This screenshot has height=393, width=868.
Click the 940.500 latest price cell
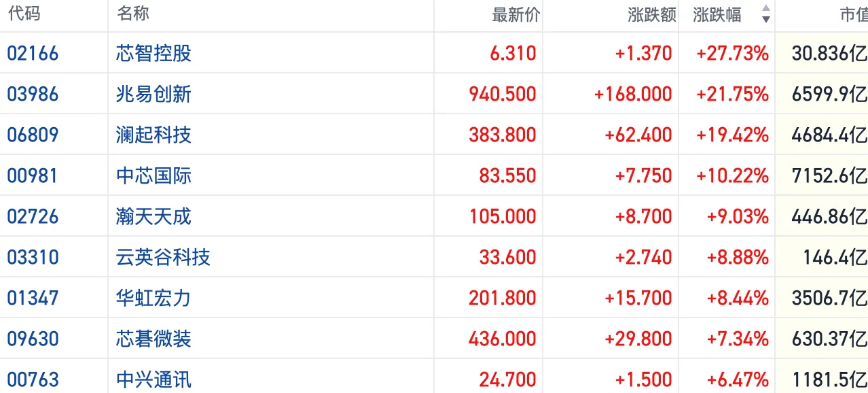pos(503,94)
